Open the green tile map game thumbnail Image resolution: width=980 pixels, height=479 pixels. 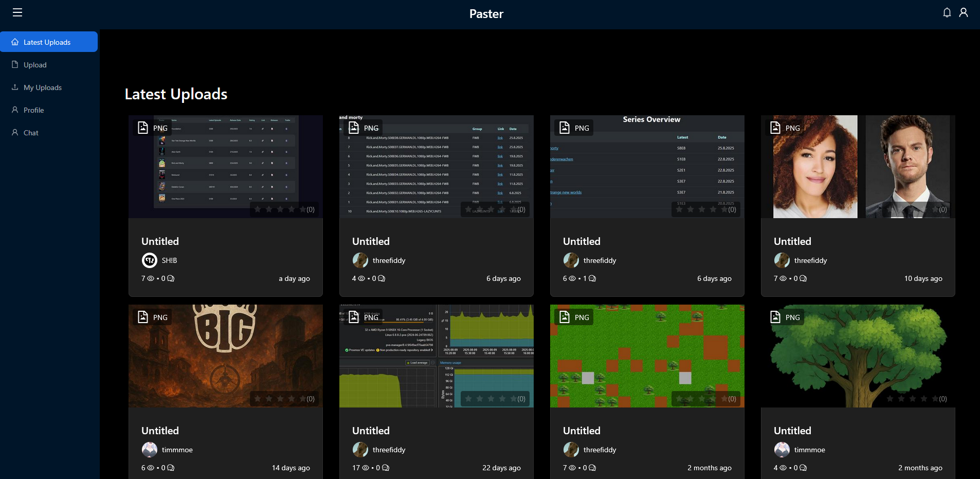coord(647,355)
